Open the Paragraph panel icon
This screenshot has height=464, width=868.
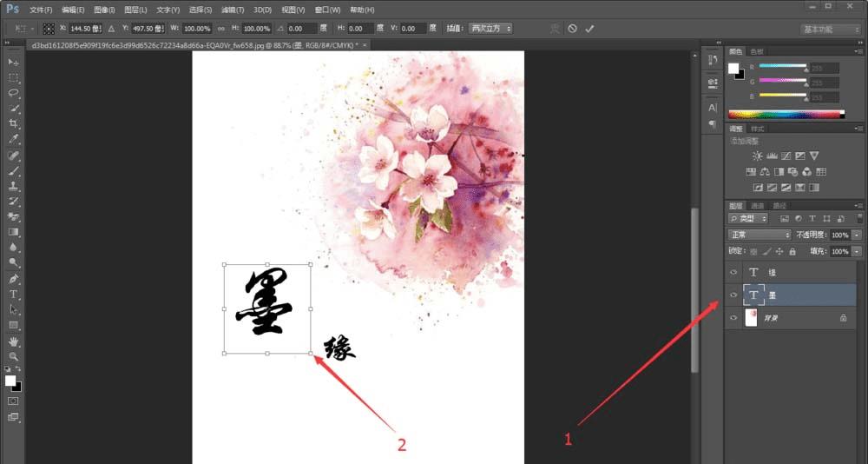point(713,124)
